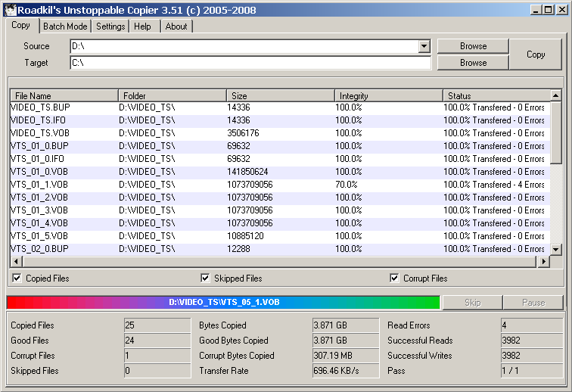Disable the Corrupt Files checkbox
The width and height of the screenshot is (572, 392).
point(394,278)
